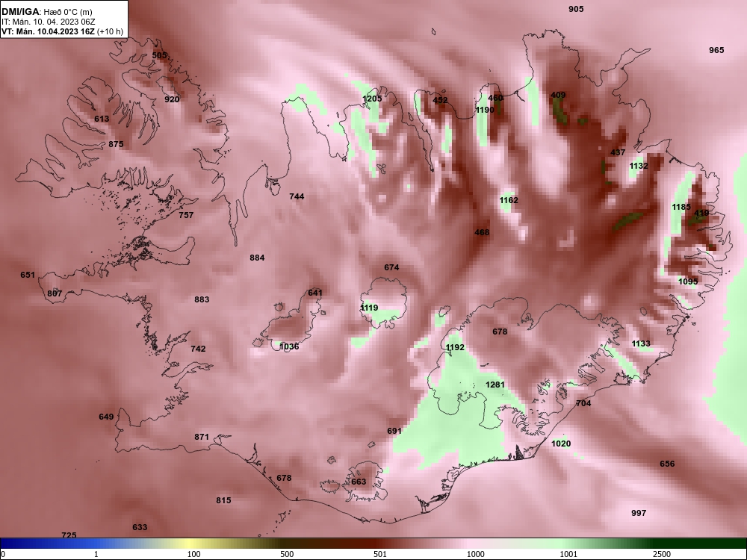The width and height of the screenshot is (747, 560).
Task: Click the 1281 value on Vatnajökull
Action: tap(495, 385)
